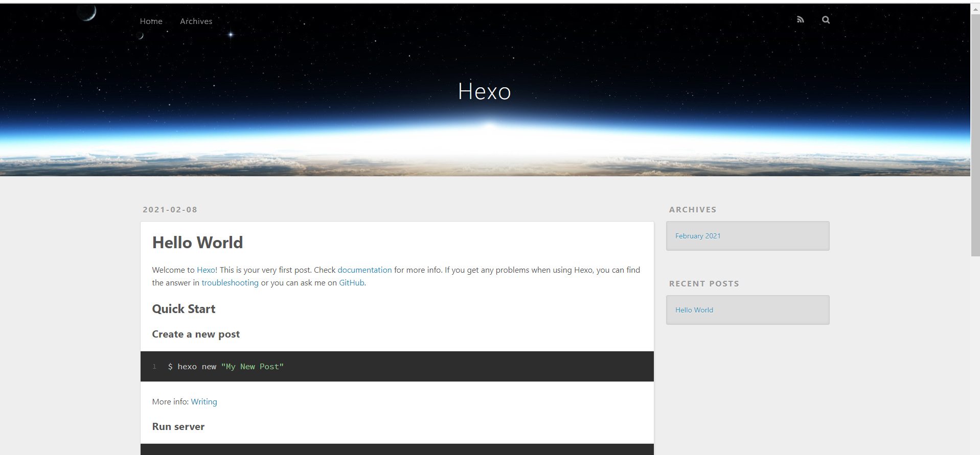
Task: Open the troubleshooting link
Action: point(230,282)
